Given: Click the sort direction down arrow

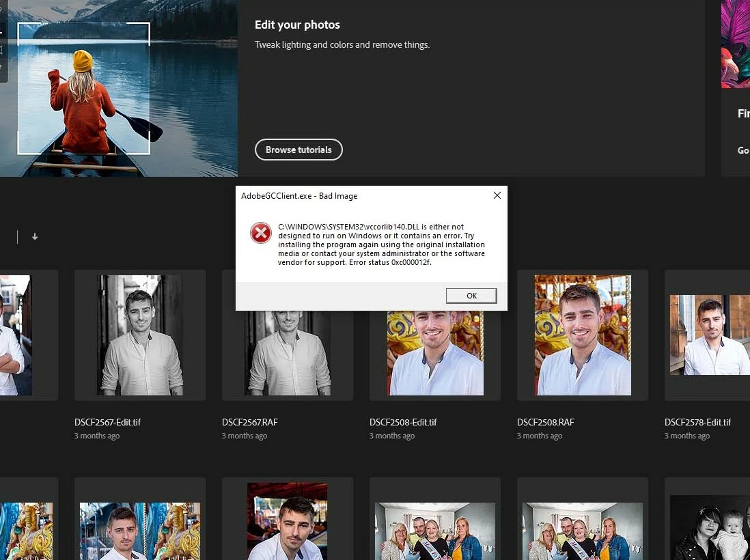Looking at the screenshot, I should click(x=35, y=236).
